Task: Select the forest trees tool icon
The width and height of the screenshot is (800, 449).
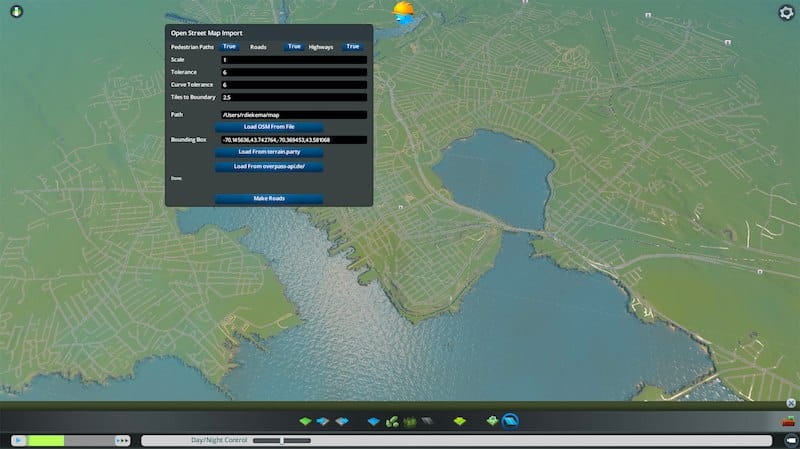Action: [392, 421]
